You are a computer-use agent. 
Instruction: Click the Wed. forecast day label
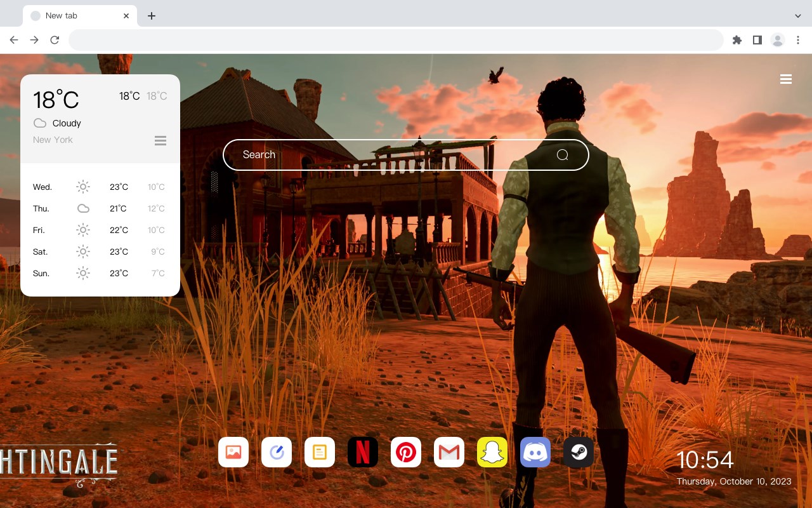(43, 187)
